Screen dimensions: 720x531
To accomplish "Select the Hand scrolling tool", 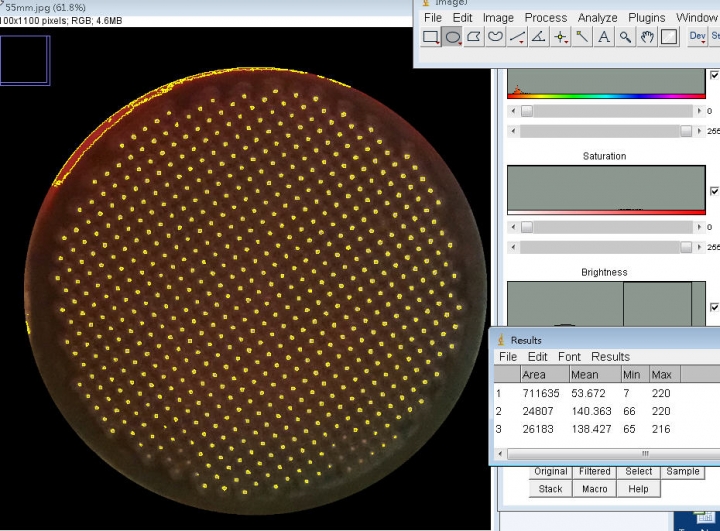I will click(x=647, y=37).
